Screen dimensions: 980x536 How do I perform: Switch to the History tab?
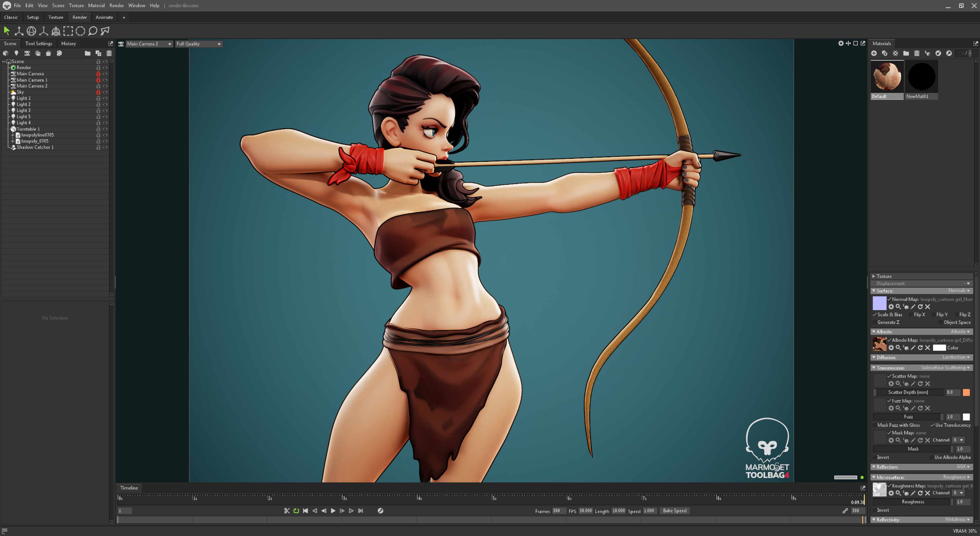point(68,43)
